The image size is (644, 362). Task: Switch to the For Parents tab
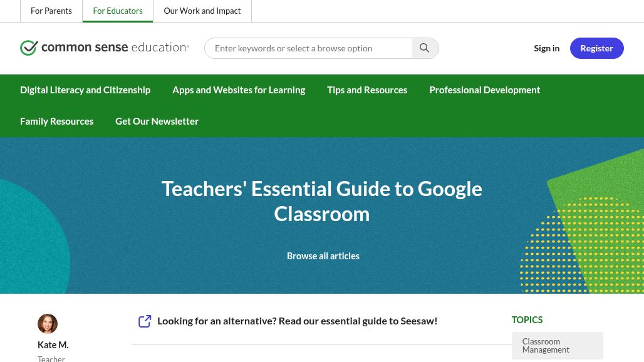click(x=51, y=11)
